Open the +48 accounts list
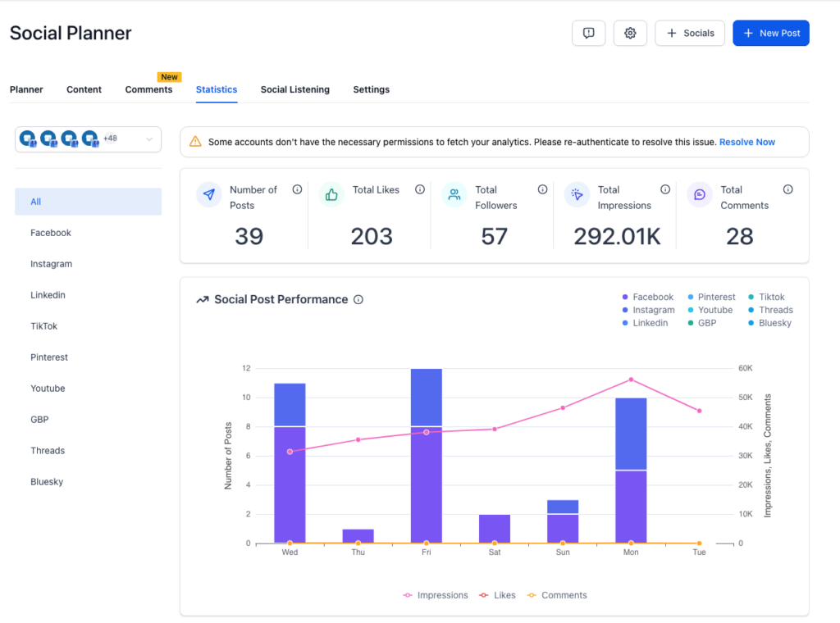This screenshot has width=840, height=623. pyautogui.click(x=110, y=139)
